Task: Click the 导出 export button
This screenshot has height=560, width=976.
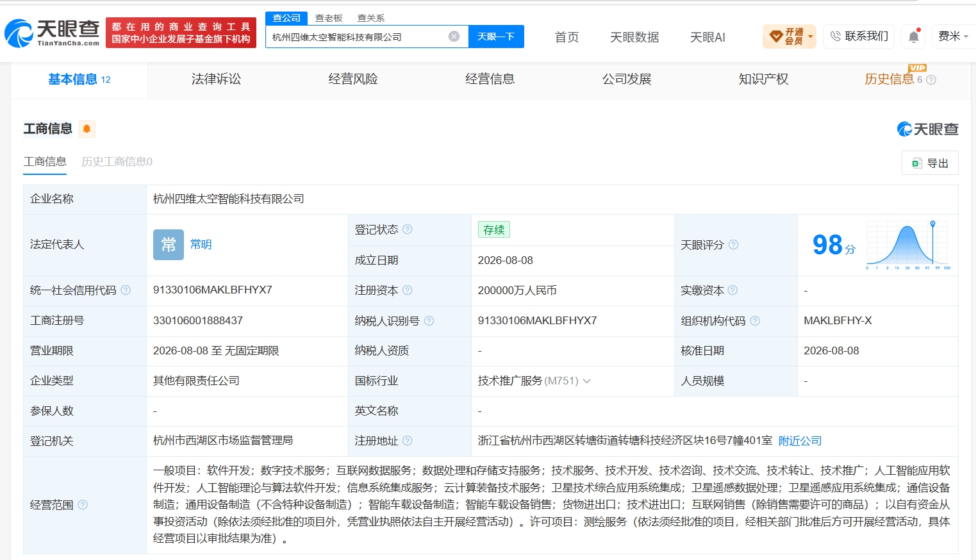Action: pyautogui.click(x=930, y=163)
